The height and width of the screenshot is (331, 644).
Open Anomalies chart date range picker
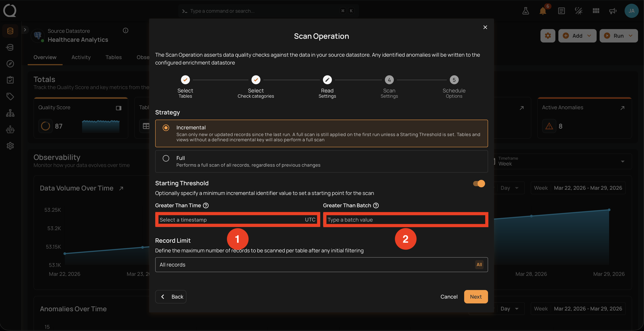pyautogui.click(x=578, y=308)
